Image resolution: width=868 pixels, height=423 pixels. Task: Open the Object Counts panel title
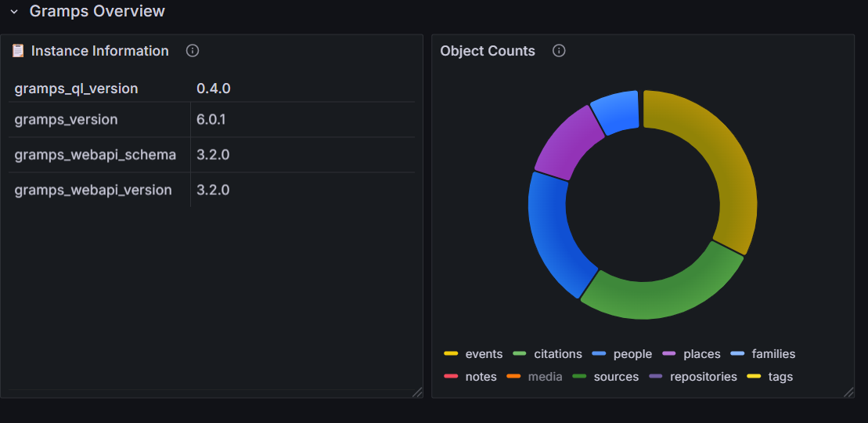(x=488, y=51)
